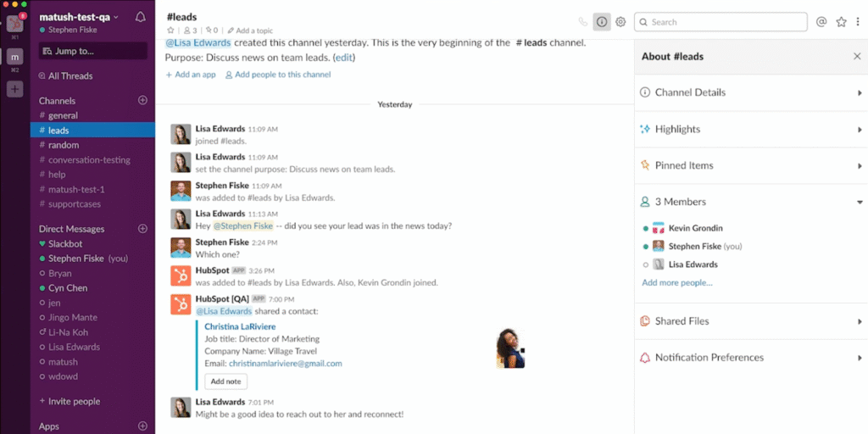The height and width of the screenshot is (434, 868).
Task: Click Add a topic under #leads
Action: coord(250,31)
